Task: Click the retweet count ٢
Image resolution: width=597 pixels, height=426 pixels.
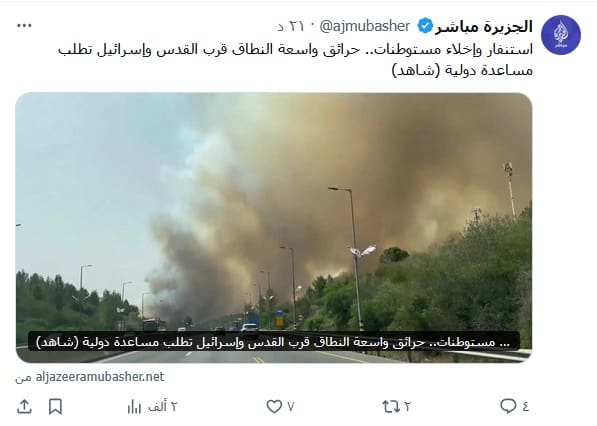Action: tap(407, 407)
